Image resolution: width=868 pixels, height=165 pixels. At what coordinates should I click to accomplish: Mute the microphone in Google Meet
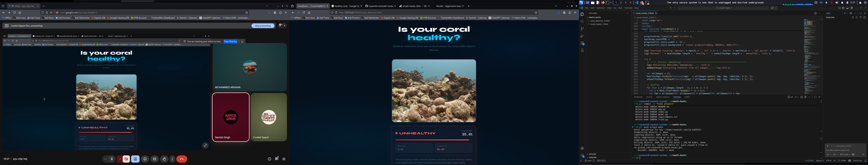pos(112,159)
